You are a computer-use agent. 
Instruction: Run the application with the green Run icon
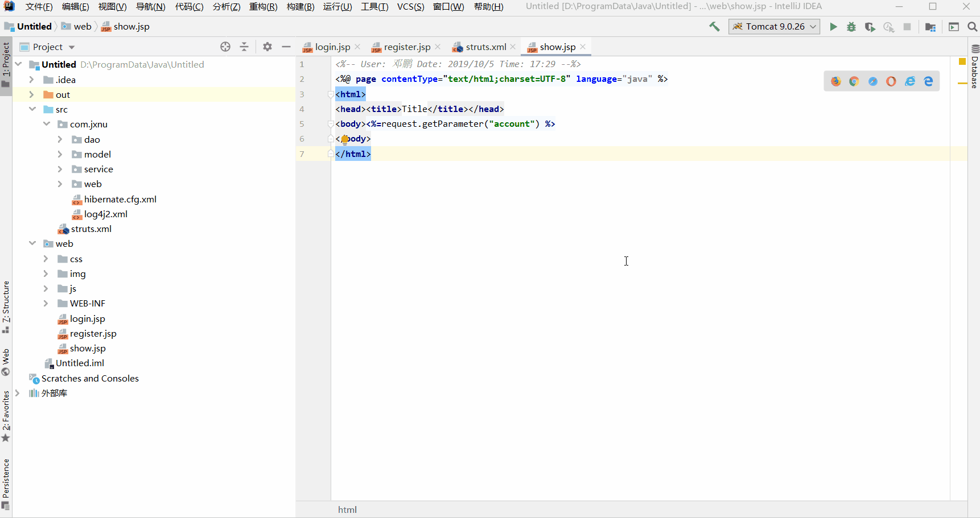coord(834,26)
